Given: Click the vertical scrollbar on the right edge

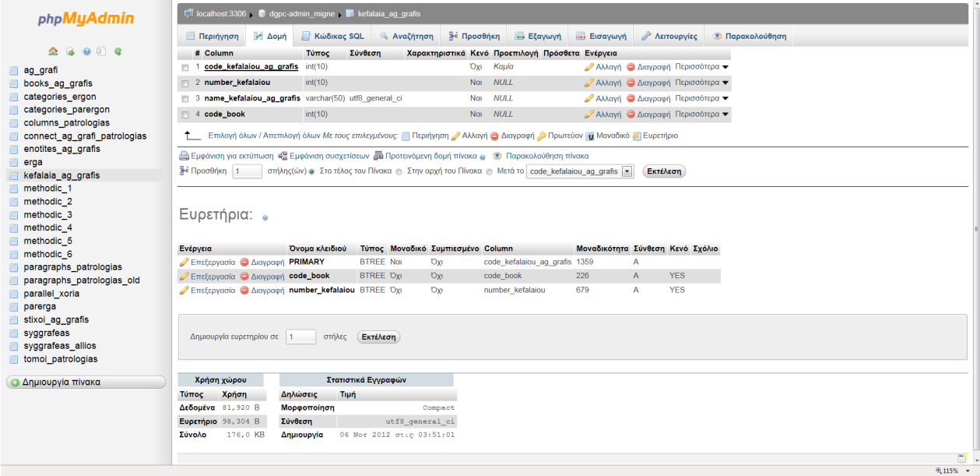Looking at the screenshot, I should 976,228.
